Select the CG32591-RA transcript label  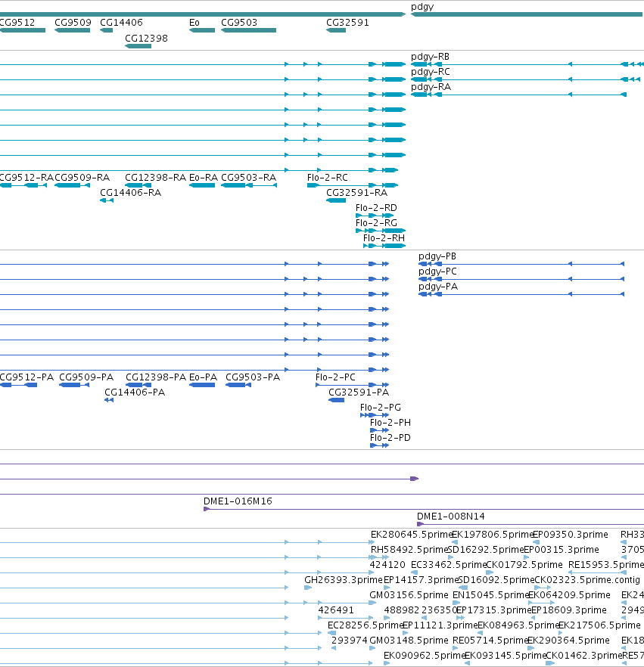[356, 193]
